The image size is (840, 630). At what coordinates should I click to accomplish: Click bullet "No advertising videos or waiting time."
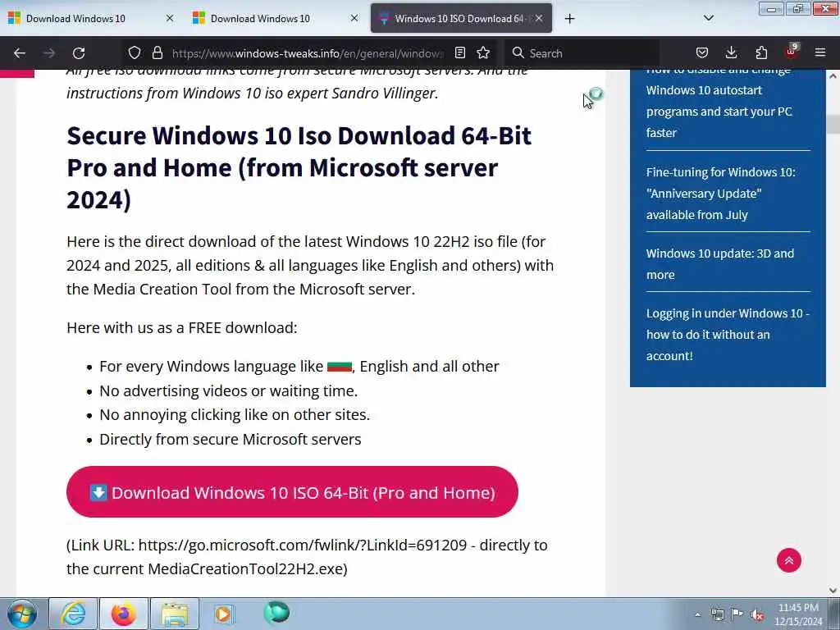coord(228,390)
